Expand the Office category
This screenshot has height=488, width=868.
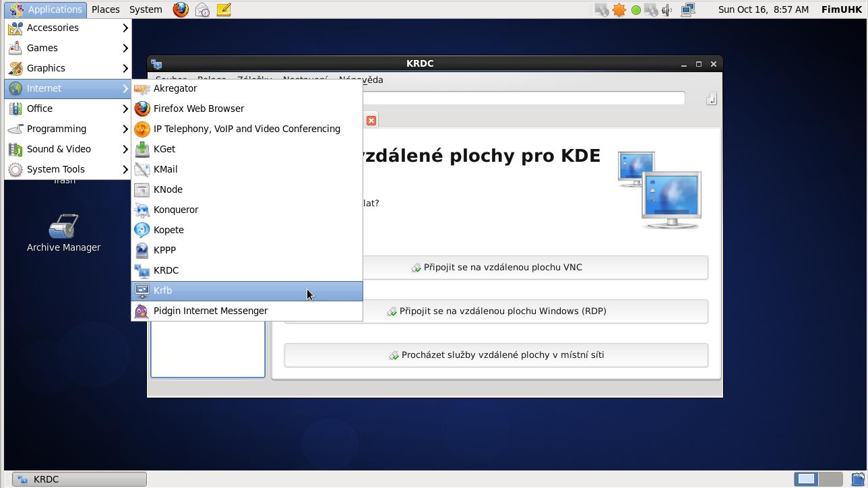pyautogui.click(x=68, y=109)
